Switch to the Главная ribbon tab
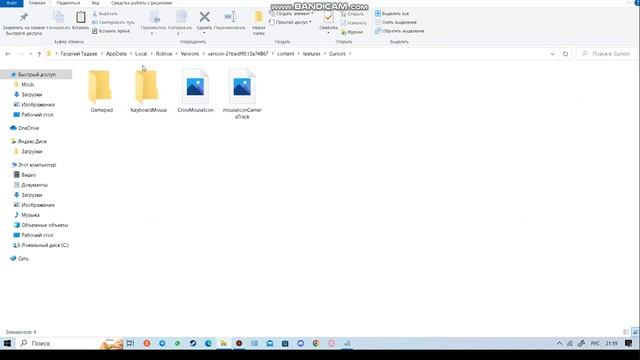Screen dimensions: 640x360 coord(37,3)
